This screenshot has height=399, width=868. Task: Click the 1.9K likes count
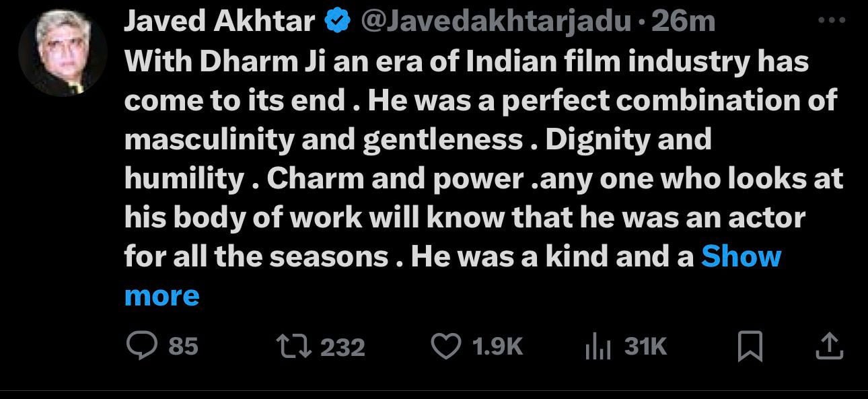pos(497,347)
